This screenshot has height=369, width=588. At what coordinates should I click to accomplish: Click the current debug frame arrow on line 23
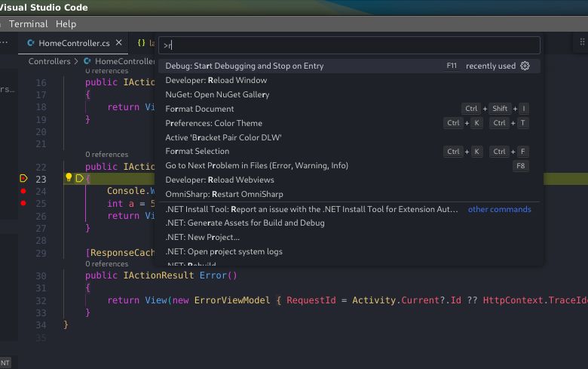pyautogui.click(x=23, y=178)
